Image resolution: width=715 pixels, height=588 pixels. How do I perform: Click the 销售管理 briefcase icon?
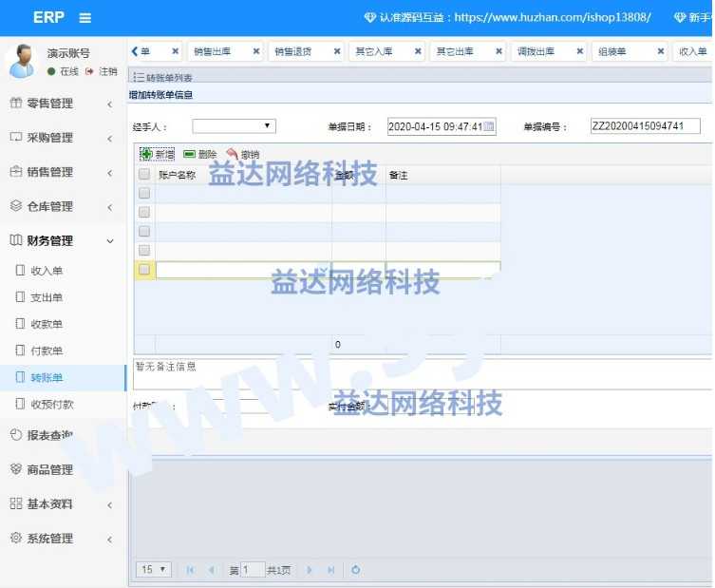coord(16,172)
